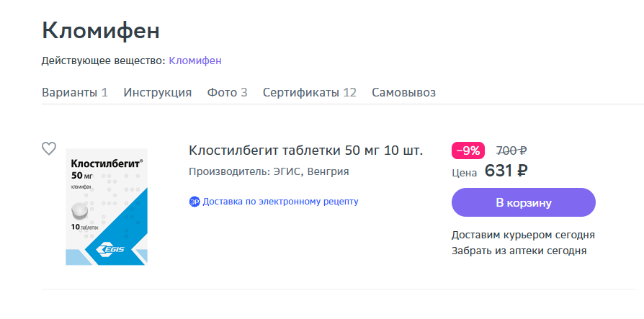Screen dimensions: 644x319
Task: Open the Клостилбегит product box image
Action: [107, 207]
